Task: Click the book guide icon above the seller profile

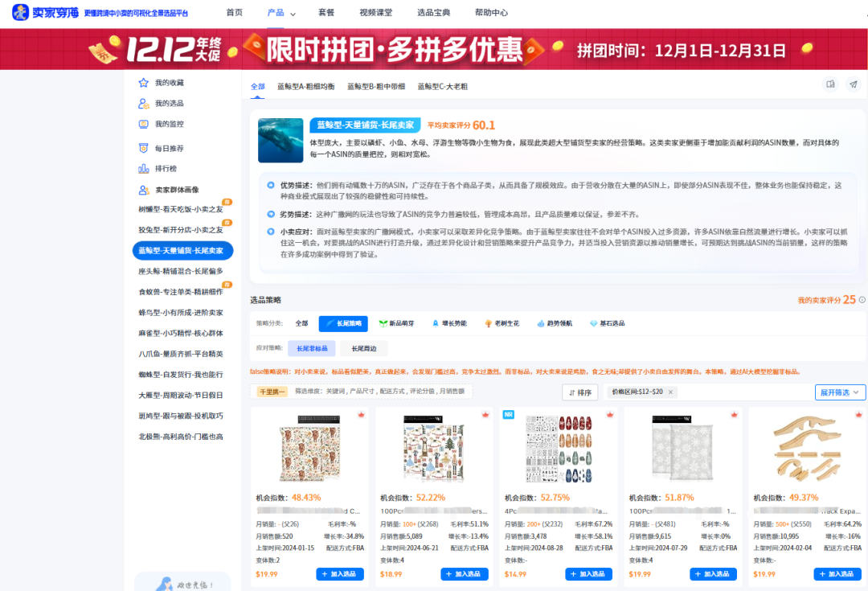Action: coord(830,84)
